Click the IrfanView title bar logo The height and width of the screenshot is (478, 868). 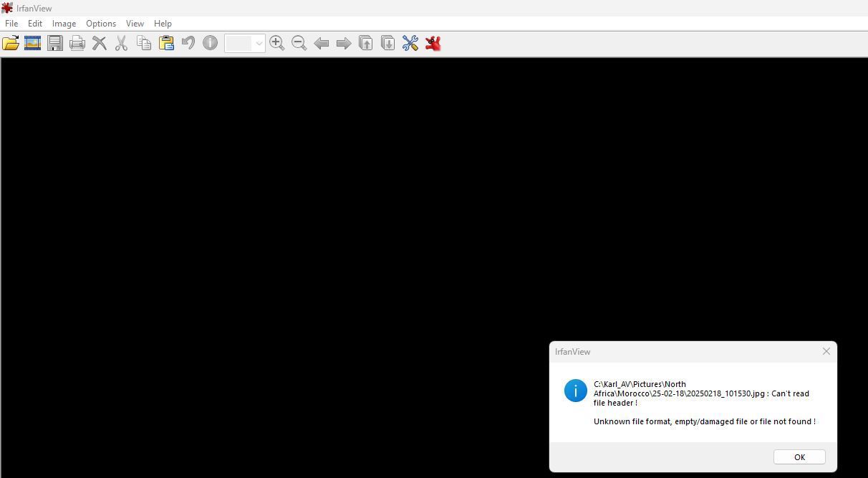7,8
